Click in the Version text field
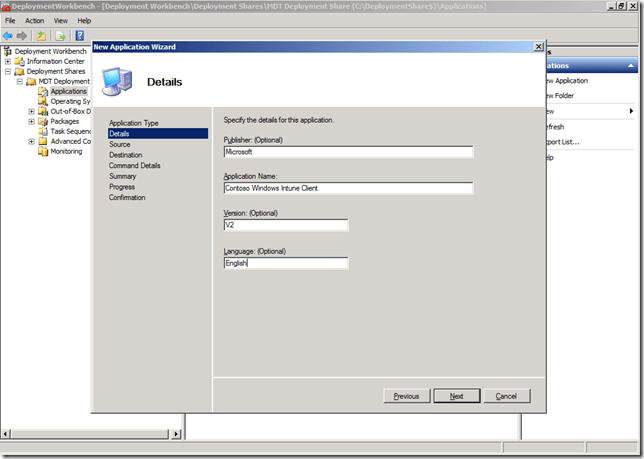This screenshot has height=459, width=644. tap(286, 225)
